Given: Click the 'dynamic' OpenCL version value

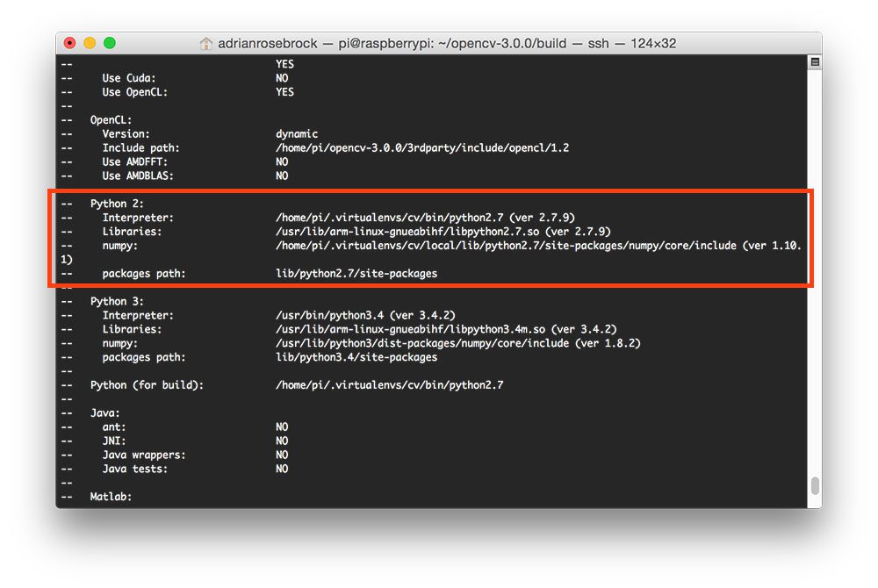Looking at the screenshot, I should coord(297,133).
